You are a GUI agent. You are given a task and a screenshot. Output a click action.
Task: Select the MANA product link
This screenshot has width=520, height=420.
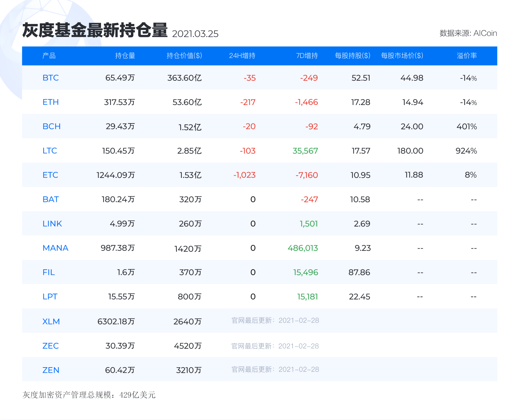pos(55,248)
